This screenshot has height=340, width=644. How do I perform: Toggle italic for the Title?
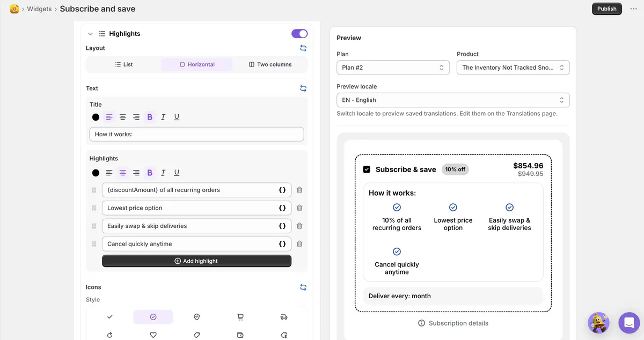[163, 117]
